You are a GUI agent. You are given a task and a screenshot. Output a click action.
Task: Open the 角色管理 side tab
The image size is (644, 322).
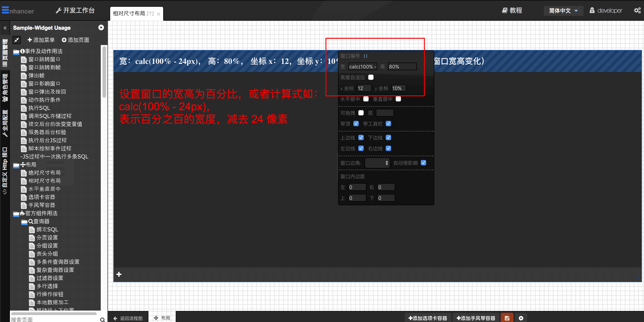click(5, 88)
